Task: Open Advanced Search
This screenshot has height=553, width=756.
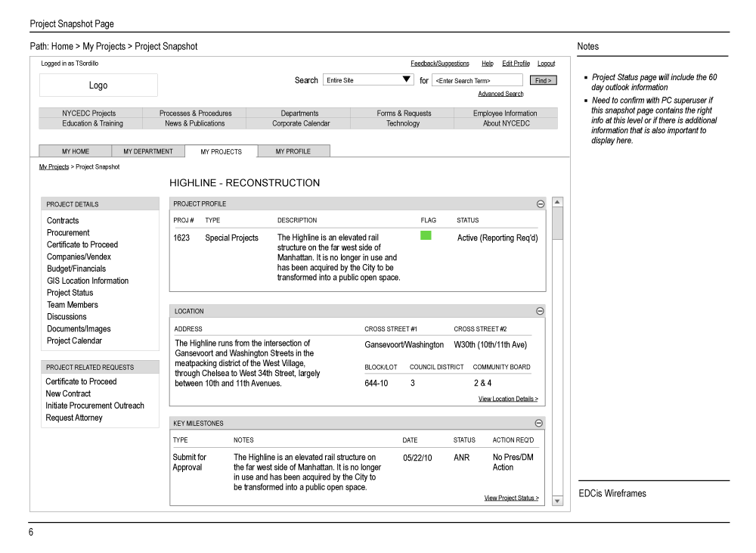Action: (500, 92)
